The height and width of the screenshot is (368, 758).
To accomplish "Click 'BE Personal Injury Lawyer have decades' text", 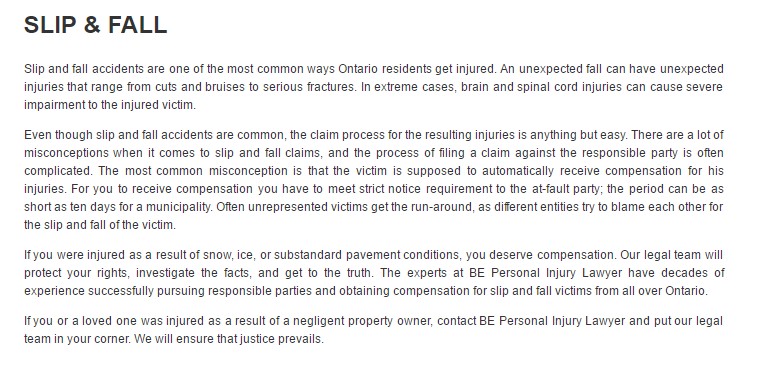I will (597, 273).
